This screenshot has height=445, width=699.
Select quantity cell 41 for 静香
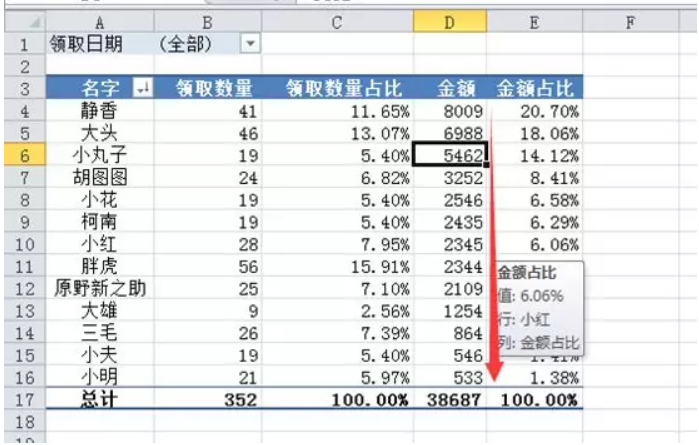click(208, 111)
